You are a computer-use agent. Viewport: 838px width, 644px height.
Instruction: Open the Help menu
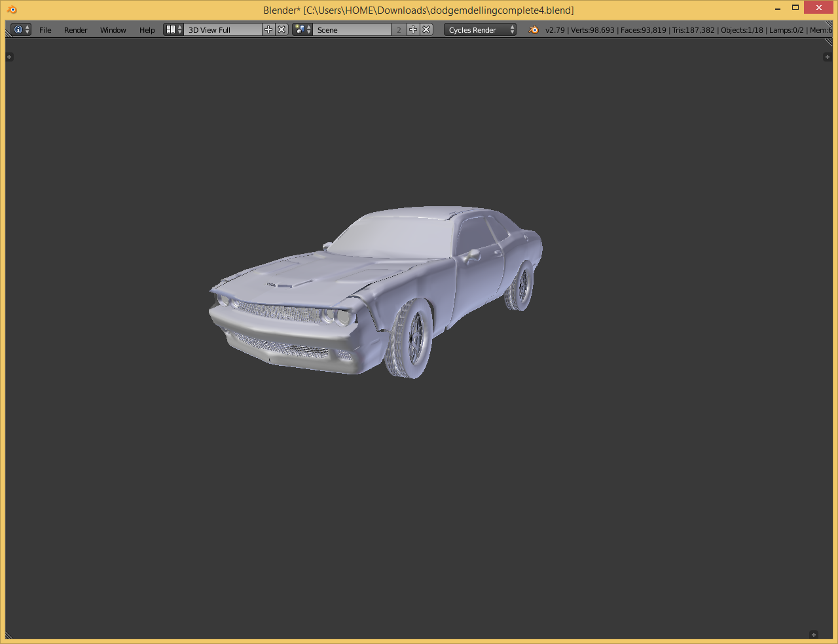pos(147,29)
